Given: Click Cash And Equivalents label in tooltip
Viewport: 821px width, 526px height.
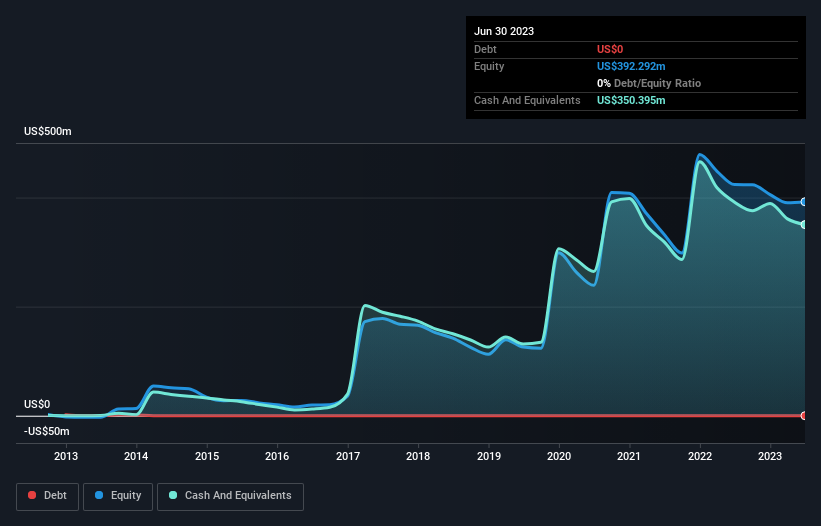Looking at the screenshot, I should pos(527,100).
